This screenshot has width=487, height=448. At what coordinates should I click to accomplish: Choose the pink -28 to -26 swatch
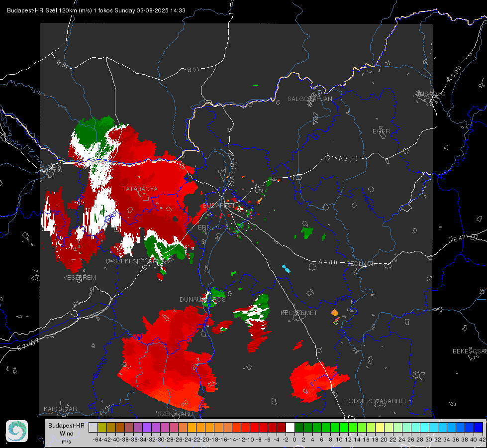(x=174, y=427)
